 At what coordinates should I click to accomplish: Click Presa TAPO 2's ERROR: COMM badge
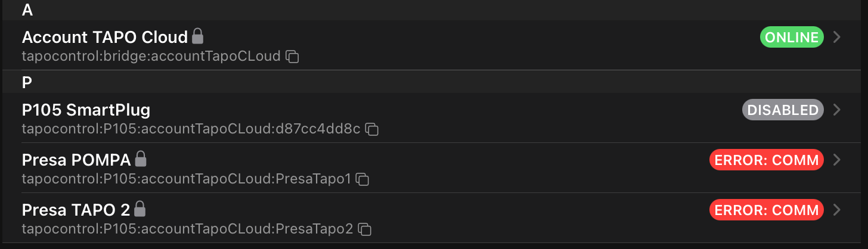point(767,210)
